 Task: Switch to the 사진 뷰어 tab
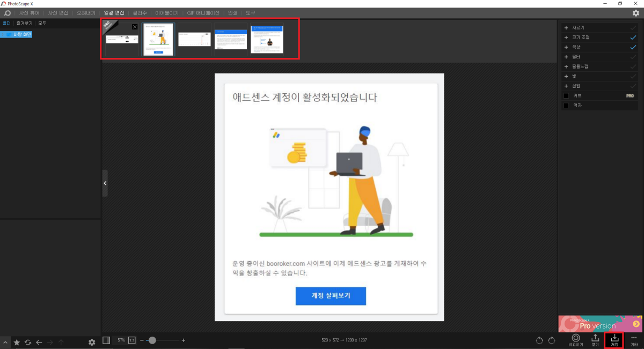pos(30,12)
